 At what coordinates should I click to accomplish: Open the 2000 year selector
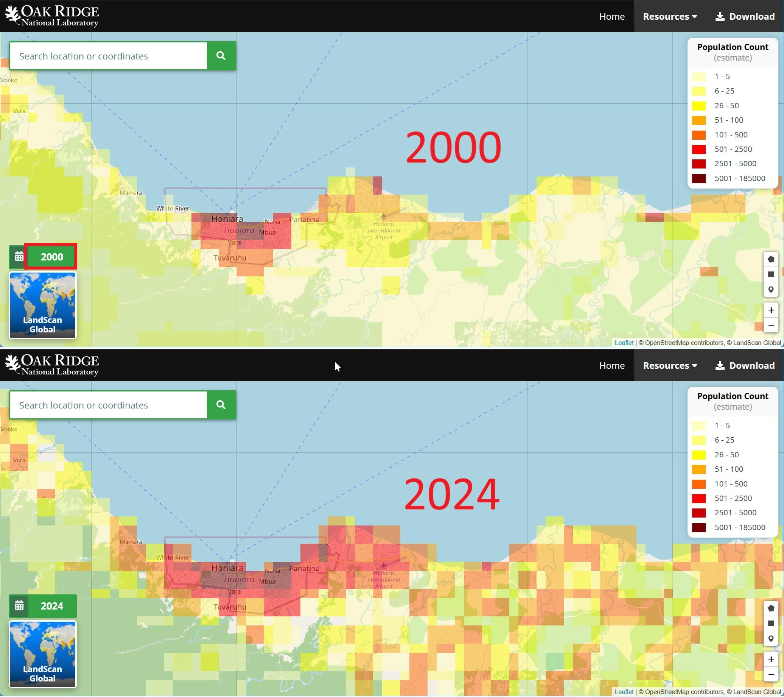click(x=52, y=257)
